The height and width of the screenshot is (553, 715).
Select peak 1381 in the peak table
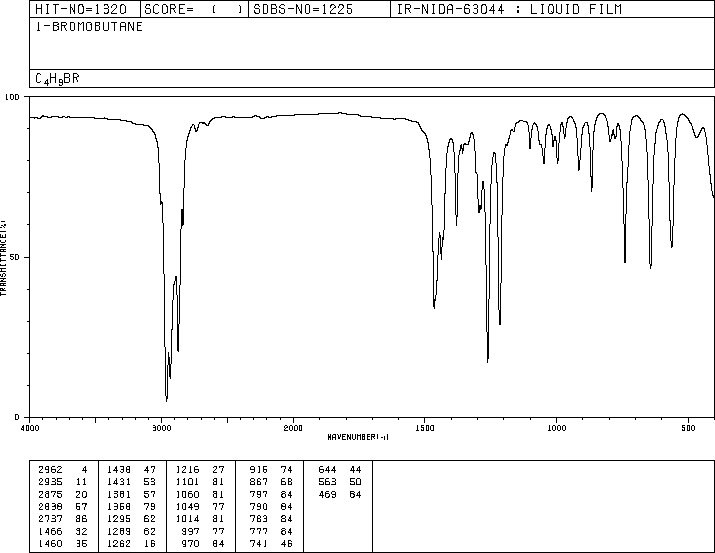point(119,495)
